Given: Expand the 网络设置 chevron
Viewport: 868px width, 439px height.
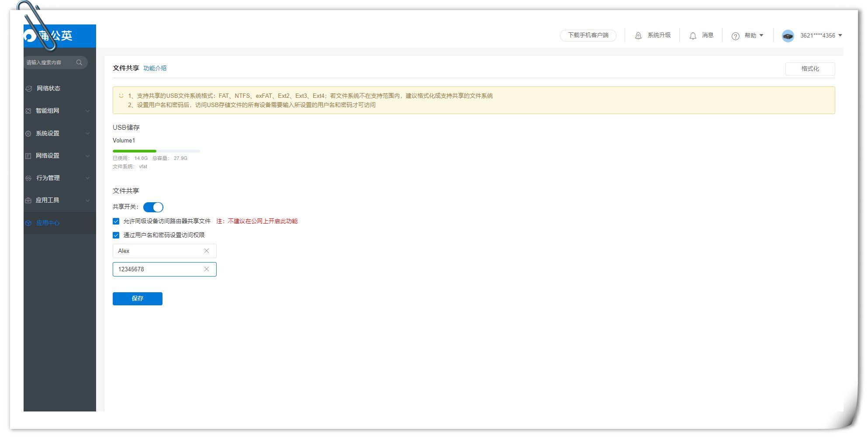Looking at the screenshot, I should click(x=87, y=156).
